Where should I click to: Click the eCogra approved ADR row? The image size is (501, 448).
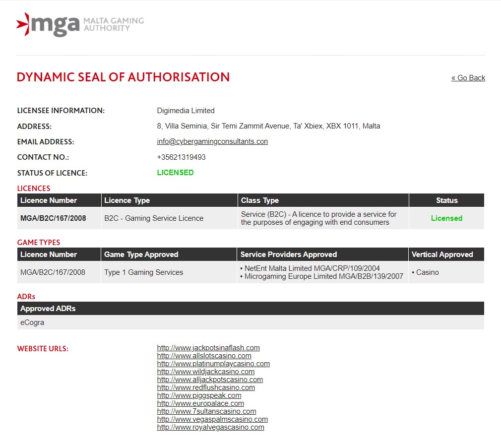click(250, 322)
